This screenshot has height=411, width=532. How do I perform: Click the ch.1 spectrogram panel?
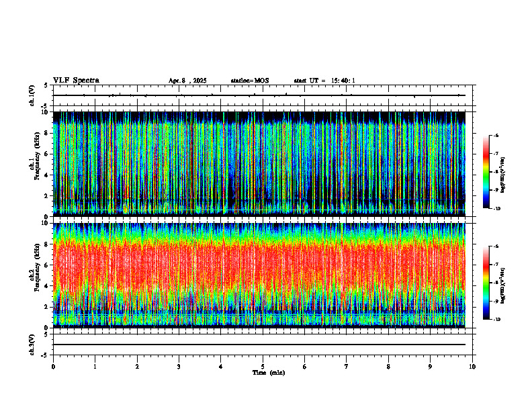tap(259, 164)
